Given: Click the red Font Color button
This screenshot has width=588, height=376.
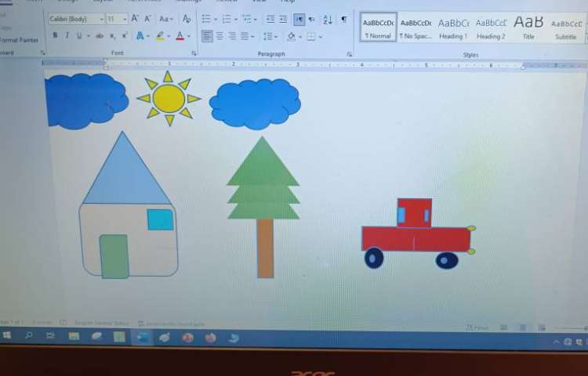Looking at the screenshot, I should (180, 36).
